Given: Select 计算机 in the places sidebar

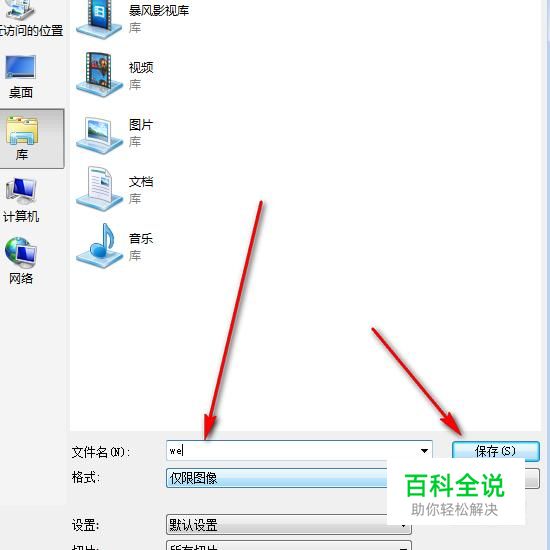Looking at the screenshot, I should [20, 200].
